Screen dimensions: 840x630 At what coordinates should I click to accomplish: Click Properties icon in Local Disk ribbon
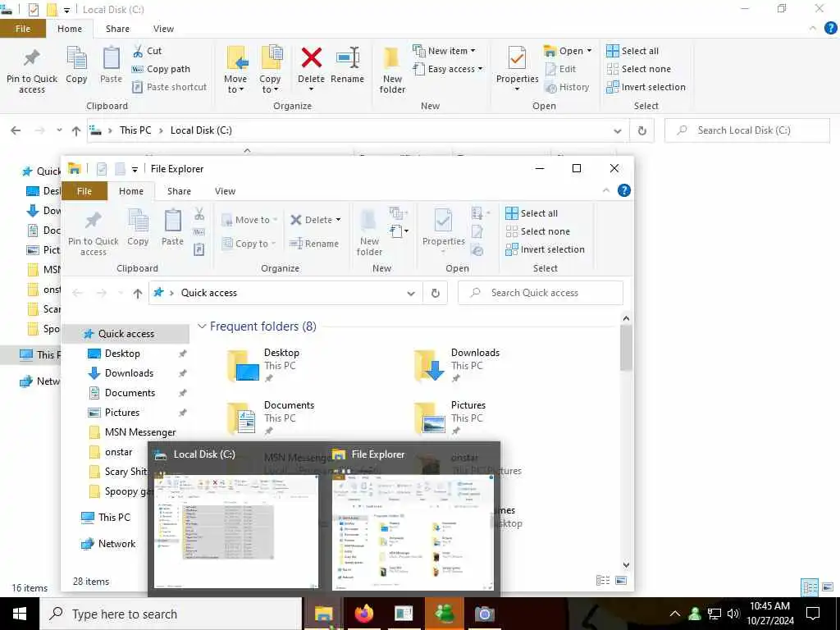pos(517,59)
